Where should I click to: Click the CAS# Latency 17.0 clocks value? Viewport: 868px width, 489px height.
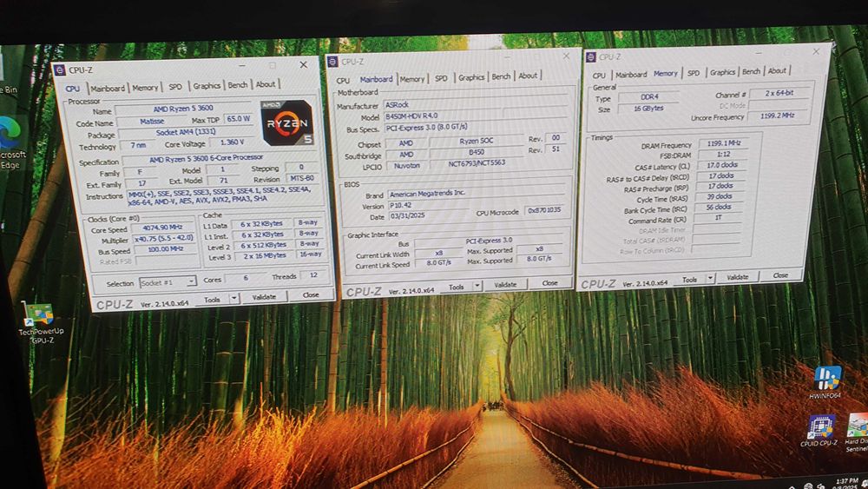pos(722,165)
